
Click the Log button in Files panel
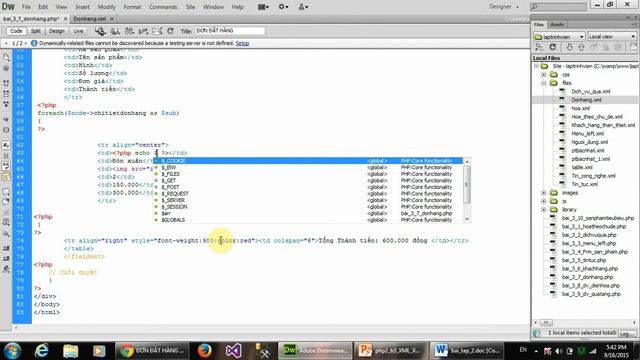[626, 333]
